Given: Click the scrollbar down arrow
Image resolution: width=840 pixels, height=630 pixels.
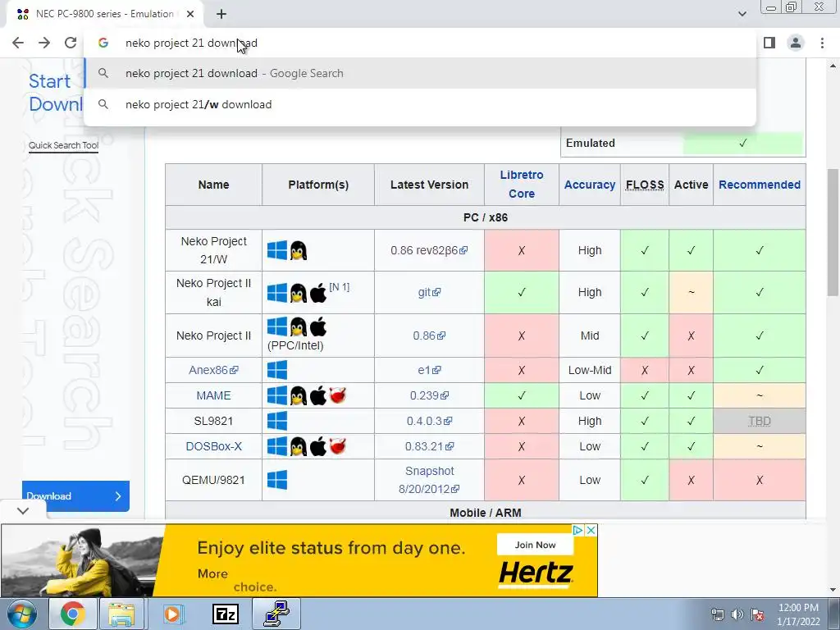Looking at the screenshot, I should point(833,590).
